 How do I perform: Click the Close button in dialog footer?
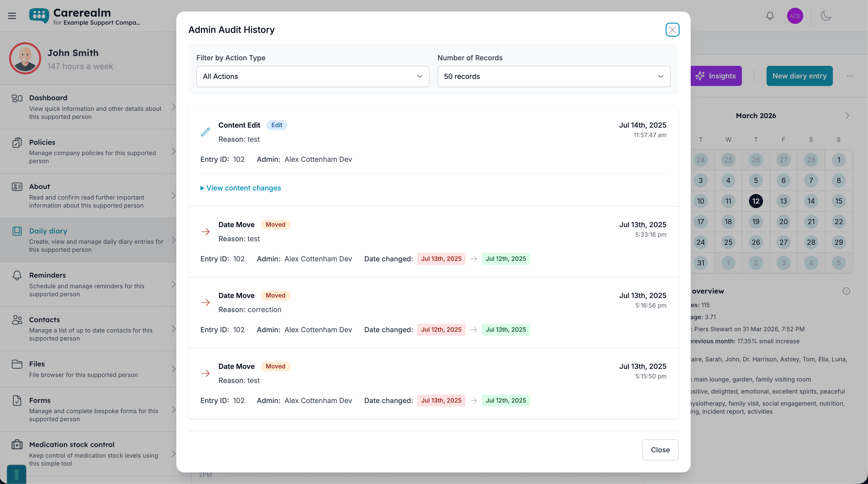coord(660,450)
